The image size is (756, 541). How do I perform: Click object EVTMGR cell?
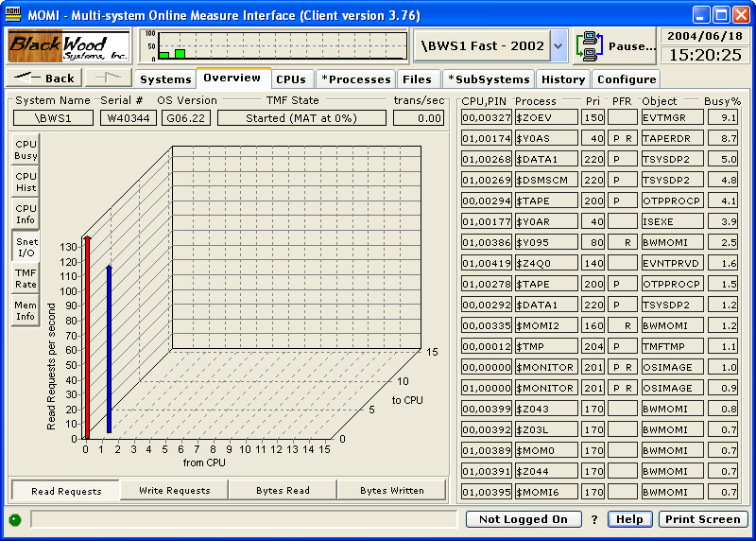672,117
